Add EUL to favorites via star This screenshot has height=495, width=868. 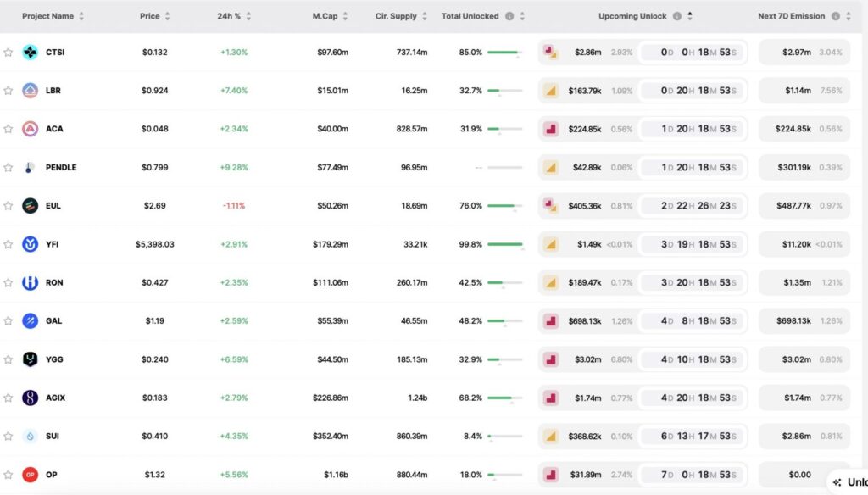9,205
